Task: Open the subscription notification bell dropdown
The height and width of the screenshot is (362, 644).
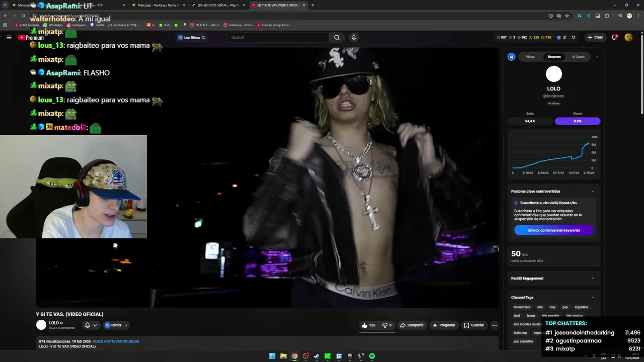Action: [x=91, y=325]
